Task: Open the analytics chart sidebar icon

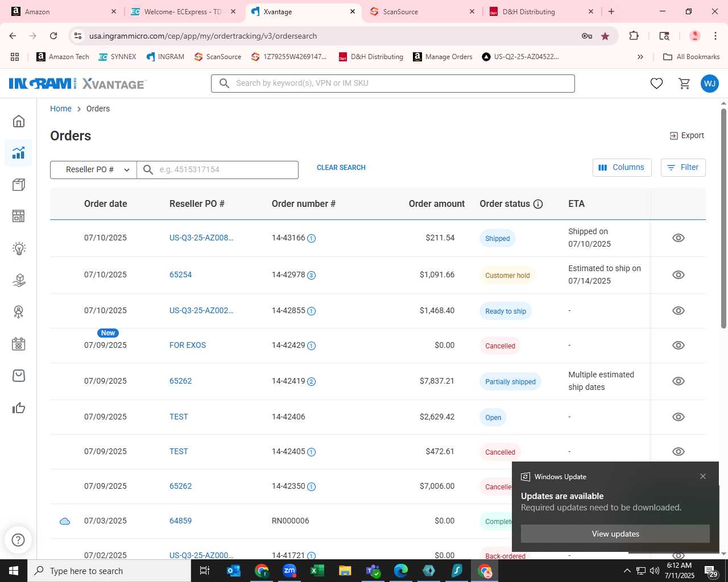Action: point(19,153)
